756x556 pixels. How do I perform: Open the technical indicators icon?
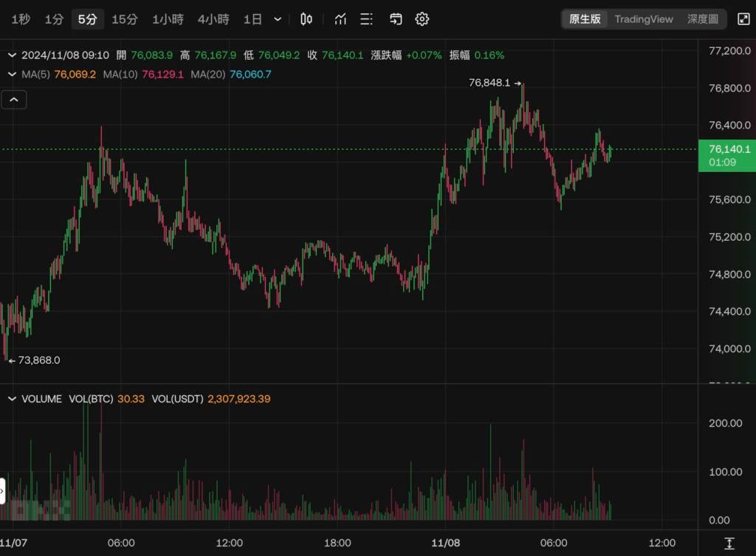coord(340,19)
